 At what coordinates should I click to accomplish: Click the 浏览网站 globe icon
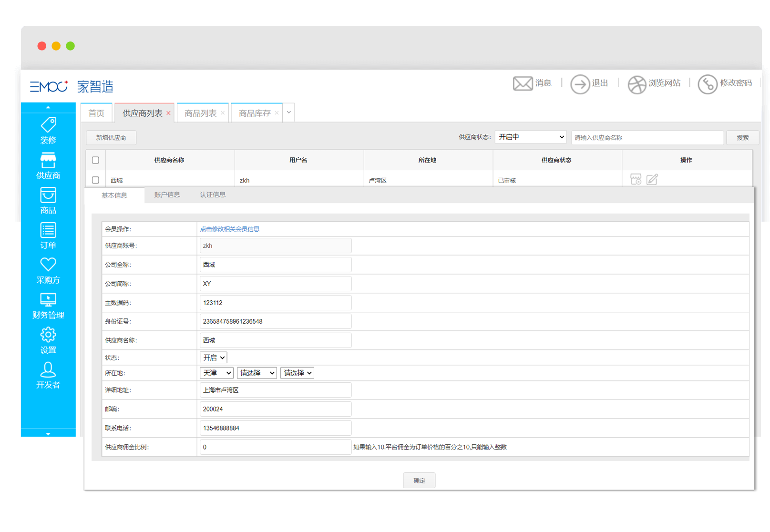pyautogui.click(x=637, y=84)
